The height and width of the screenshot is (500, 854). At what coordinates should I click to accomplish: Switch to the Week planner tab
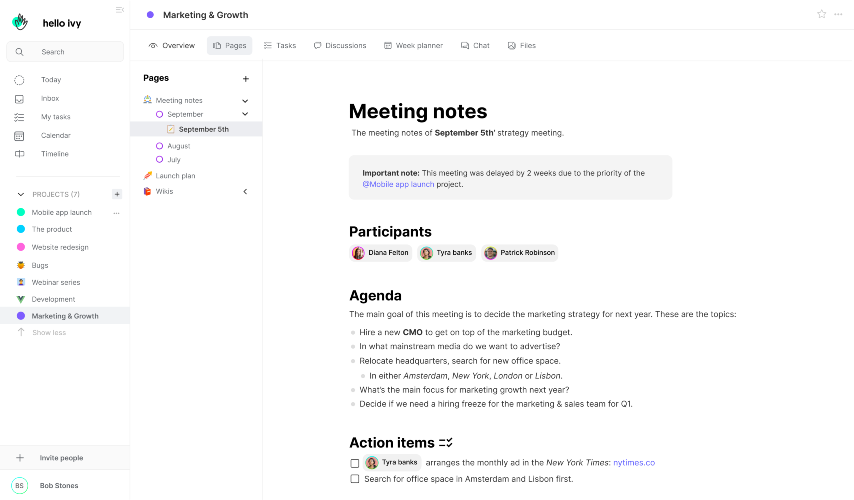click(x=413, y=46)
